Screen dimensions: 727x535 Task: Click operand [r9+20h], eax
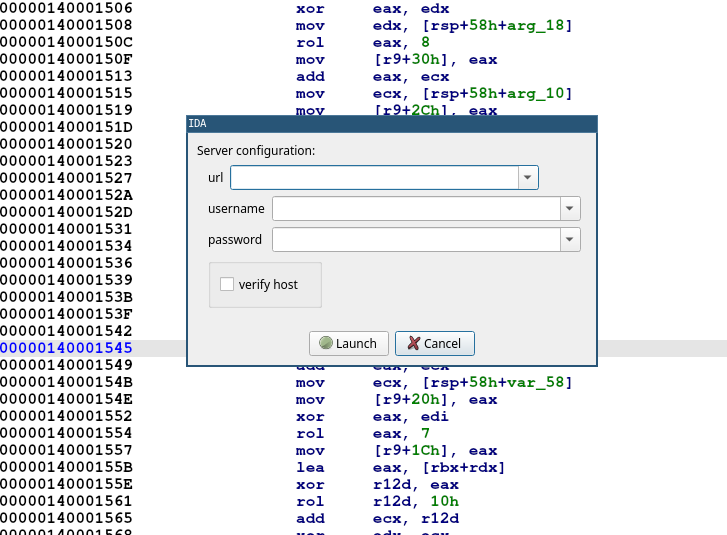(435, 400)
